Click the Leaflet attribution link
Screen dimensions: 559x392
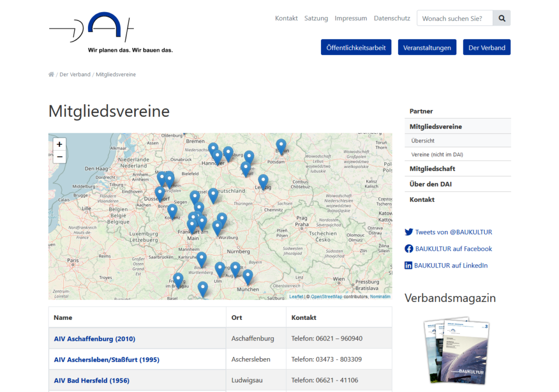click(296, 296)
